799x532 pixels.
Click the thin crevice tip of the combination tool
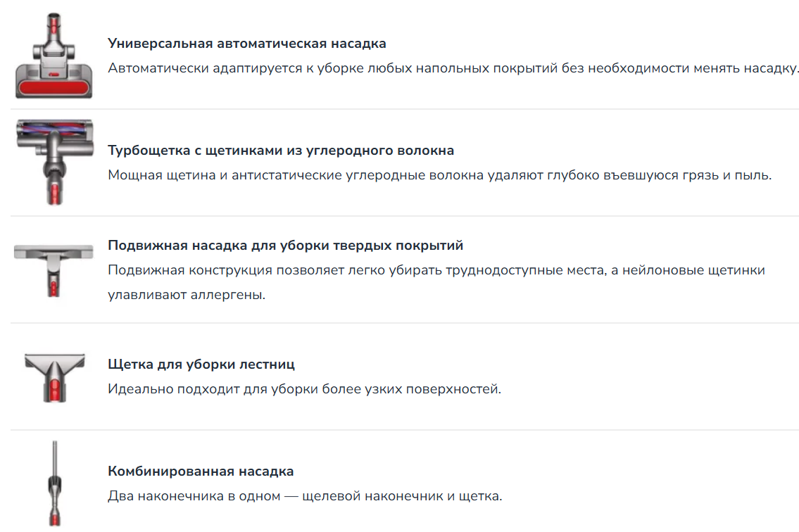(x=54, y=457)
